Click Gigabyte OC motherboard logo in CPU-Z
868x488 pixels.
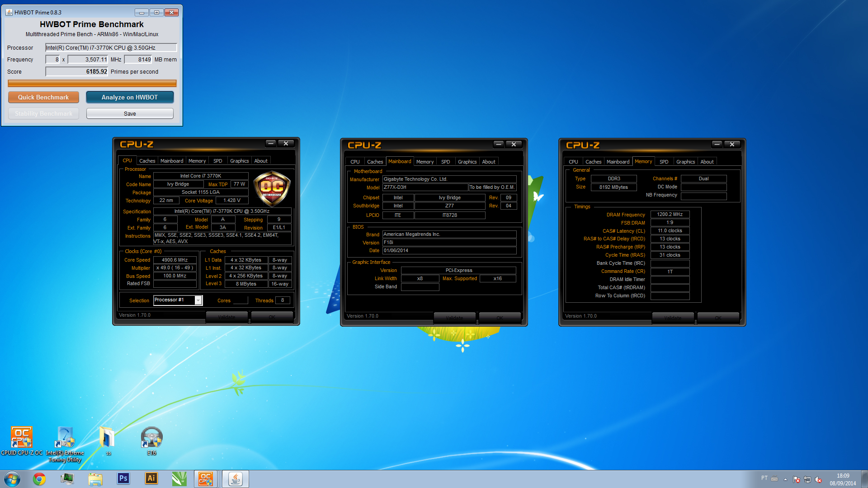272,188
